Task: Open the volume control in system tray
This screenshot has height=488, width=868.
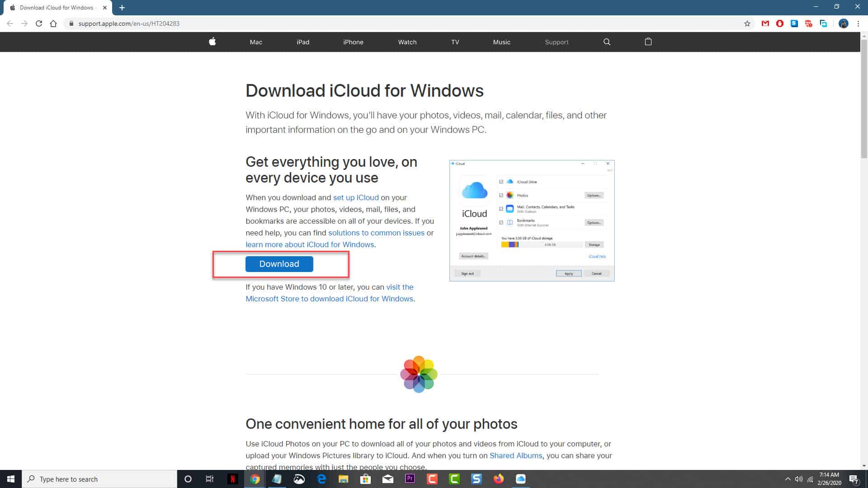Action: click(x=799, y=479)
